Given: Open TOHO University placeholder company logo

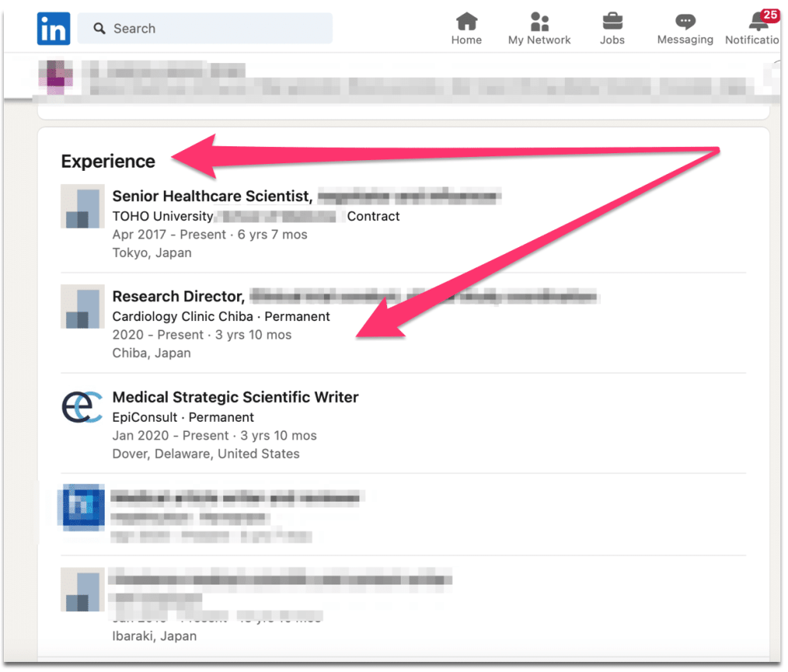Looking at the screenshot, I should pyautogui.click(x=82, y=206).
